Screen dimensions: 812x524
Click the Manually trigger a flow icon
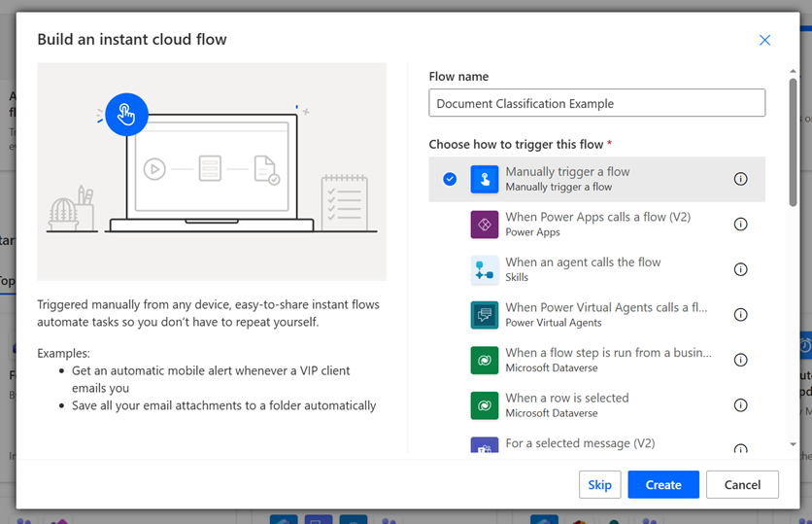[485, 179]
